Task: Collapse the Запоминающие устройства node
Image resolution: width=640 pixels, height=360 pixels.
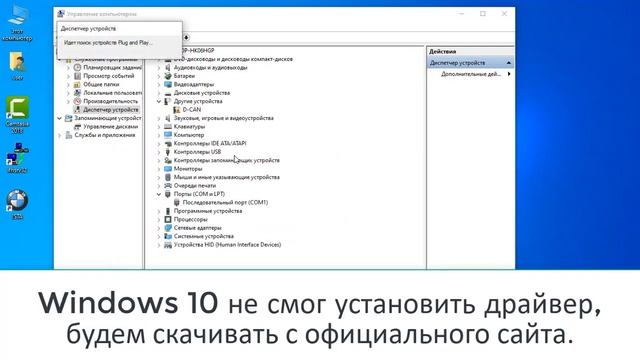Action: tap(60, 118)
